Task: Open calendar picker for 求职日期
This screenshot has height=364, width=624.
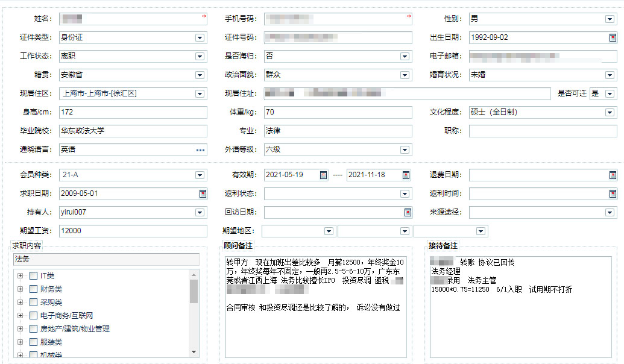Action: coord(203,193)
